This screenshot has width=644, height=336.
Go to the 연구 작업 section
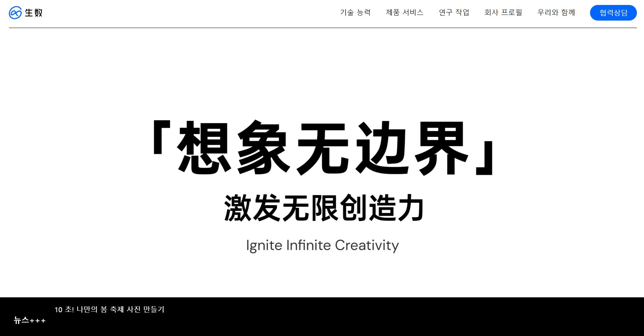click(x=454, y=12)
